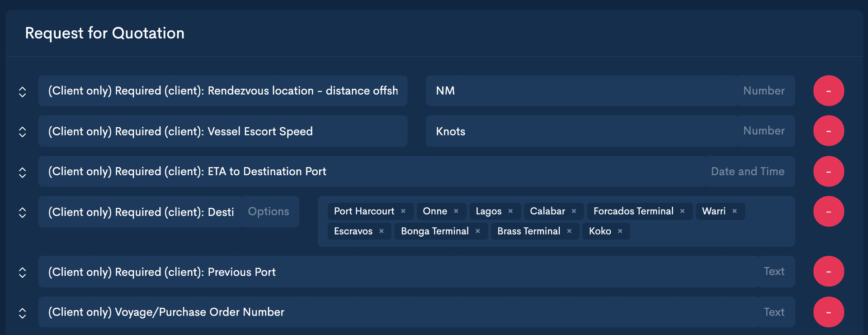
Task: Click reorder arrows for Vessel Escort Speed
Action: click(23, 132)
